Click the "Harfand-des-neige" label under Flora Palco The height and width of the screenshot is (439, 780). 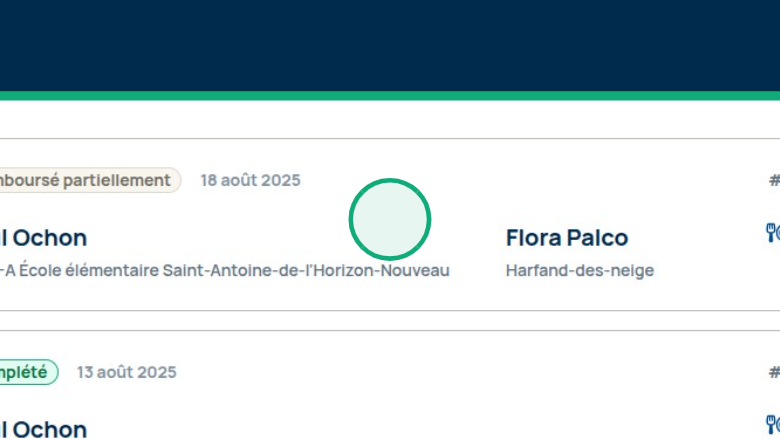(x=580, y=270)
